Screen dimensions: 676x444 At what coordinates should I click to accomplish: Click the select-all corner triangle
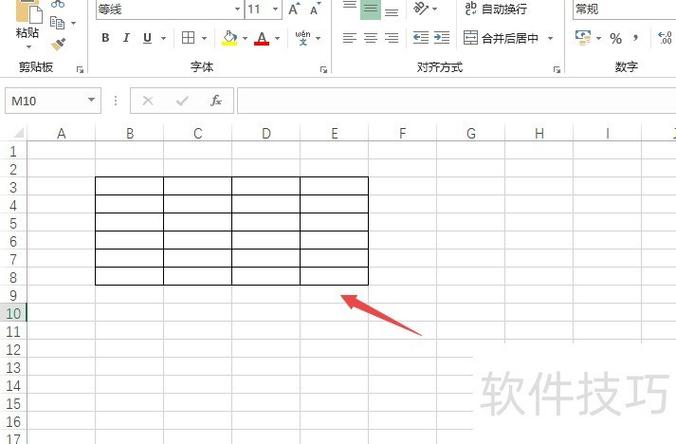pos(18,133)
